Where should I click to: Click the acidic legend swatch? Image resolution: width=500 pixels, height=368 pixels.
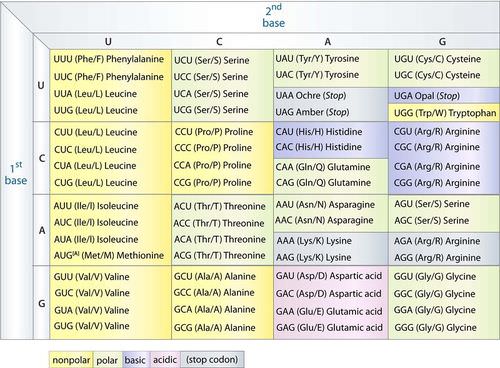(x=165, y=360)
